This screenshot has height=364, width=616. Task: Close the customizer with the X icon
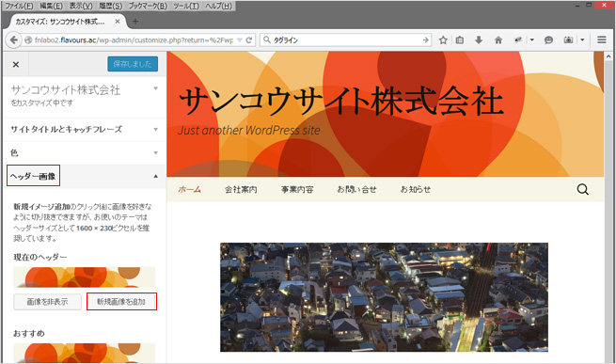point(16,65)
